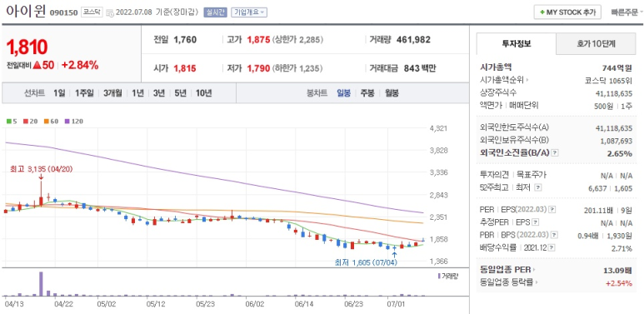The height and width of the screenshot is (314, 644).
Task: Click the current price 1,810
Action: [27, 47]
